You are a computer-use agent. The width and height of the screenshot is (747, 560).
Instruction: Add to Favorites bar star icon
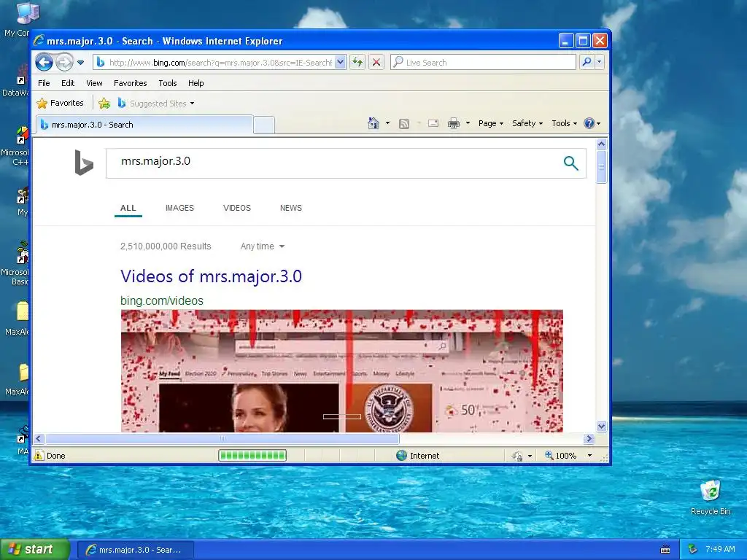tap(104, 103)
